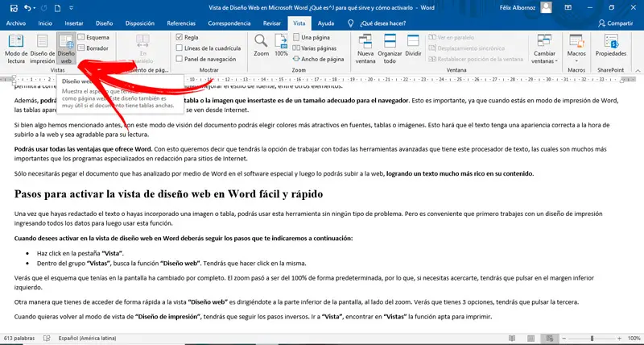Change language Español (América latina)

click(x=87, y=338)
